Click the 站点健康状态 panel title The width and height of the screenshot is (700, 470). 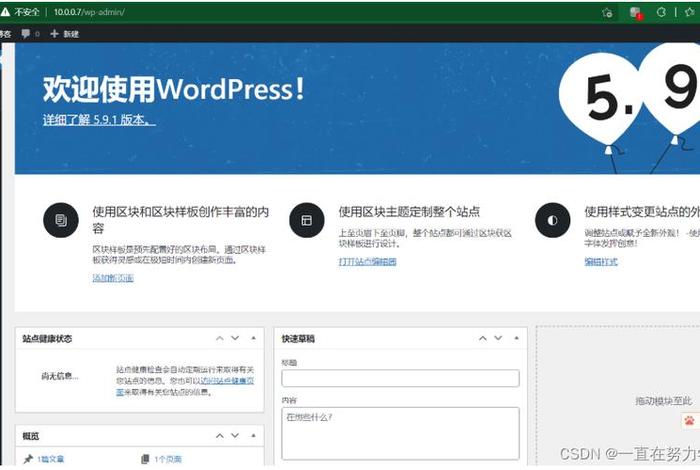click(47, 339)
